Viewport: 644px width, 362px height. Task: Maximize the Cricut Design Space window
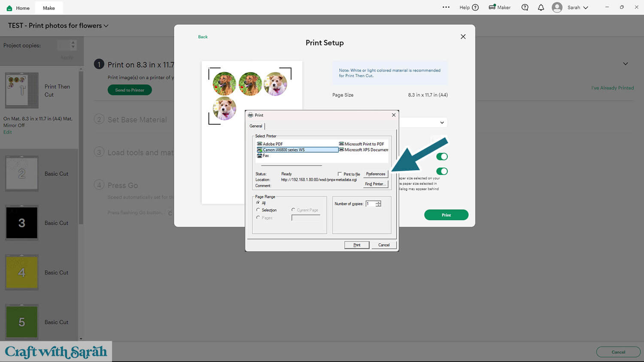[622, 7]
